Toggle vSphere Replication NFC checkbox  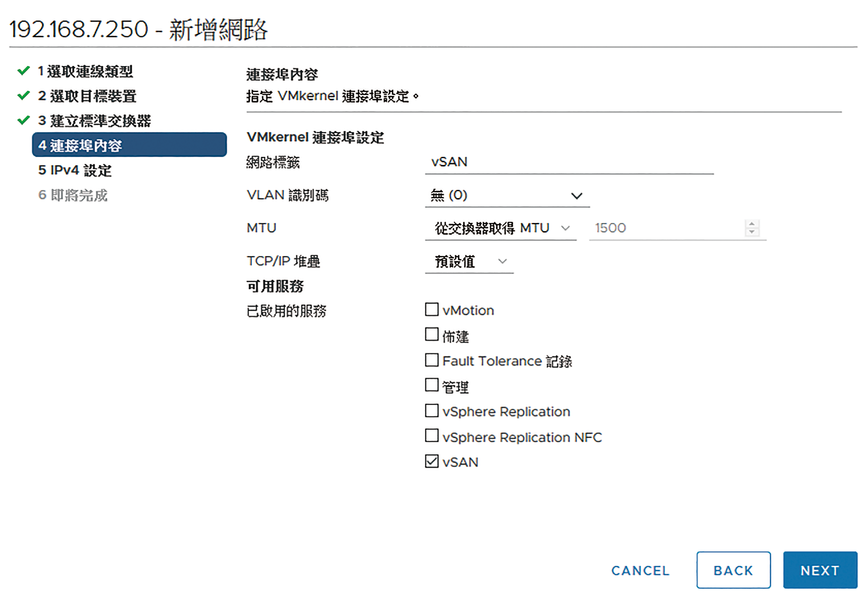[432, 436]
